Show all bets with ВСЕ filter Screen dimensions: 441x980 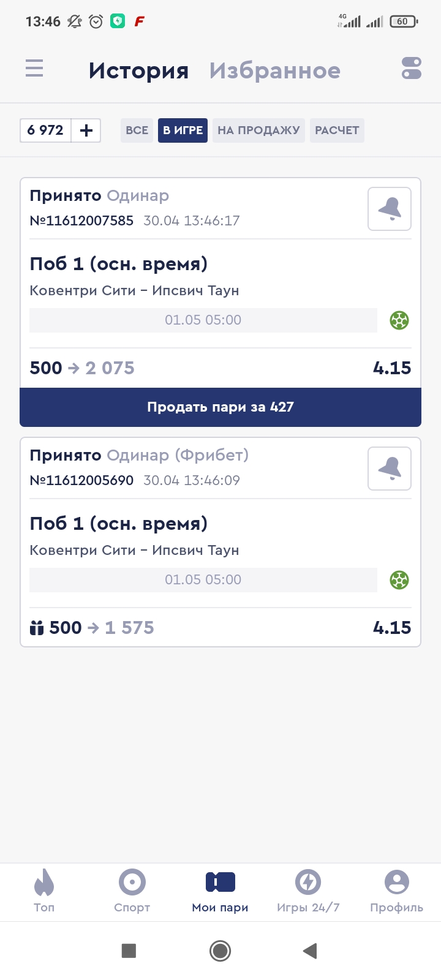coord(137,130)
